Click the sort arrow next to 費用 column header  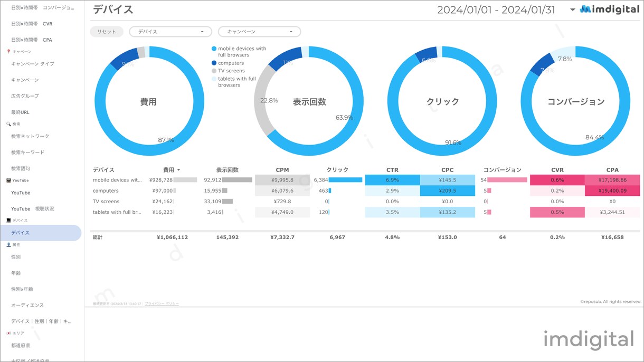178,170
